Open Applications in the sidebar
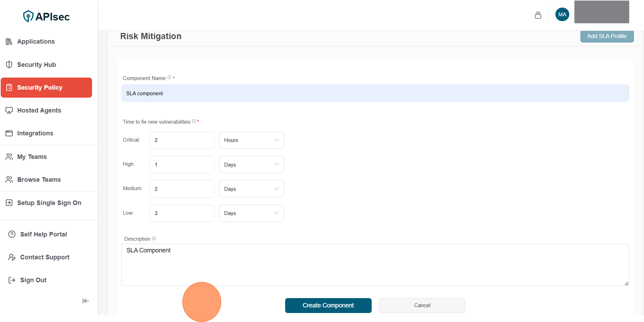644x322 pixels. tap(36, 42)
